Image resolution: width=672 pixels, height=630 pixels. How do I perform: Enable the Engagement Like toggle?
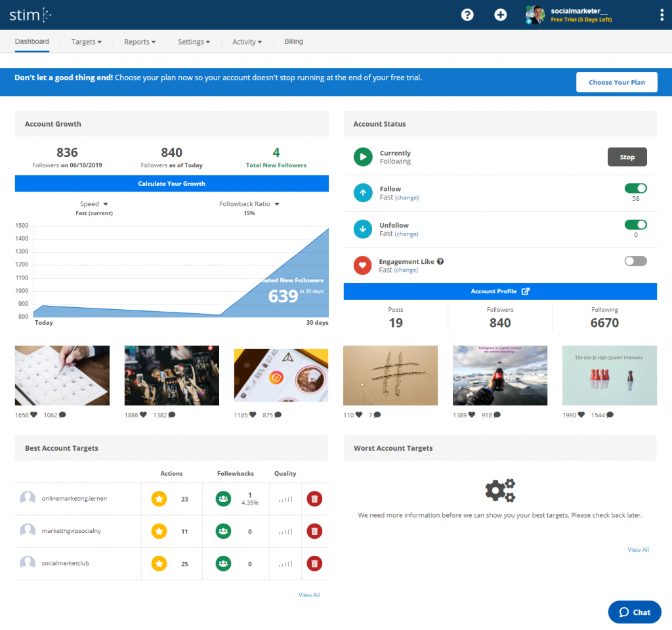point(635,261)
